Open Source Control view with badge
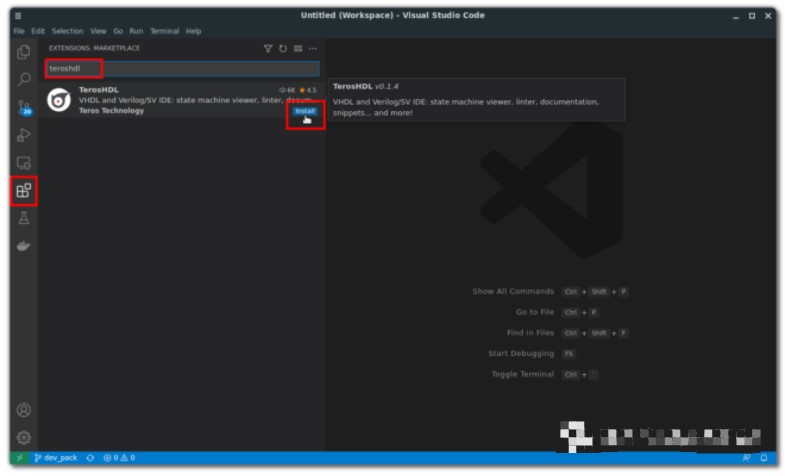The width and height of the screenshot is (785, 476). [24, 107]
